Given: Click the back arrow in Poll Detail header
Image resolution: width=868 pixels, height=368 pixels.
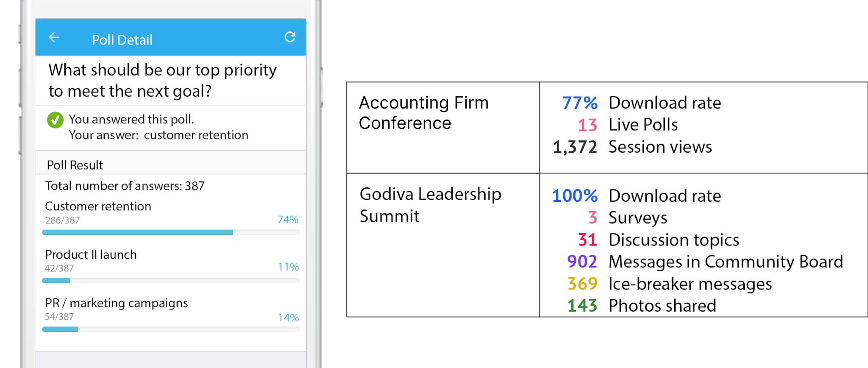Looking at the screenshot, I should coord(54,37).
